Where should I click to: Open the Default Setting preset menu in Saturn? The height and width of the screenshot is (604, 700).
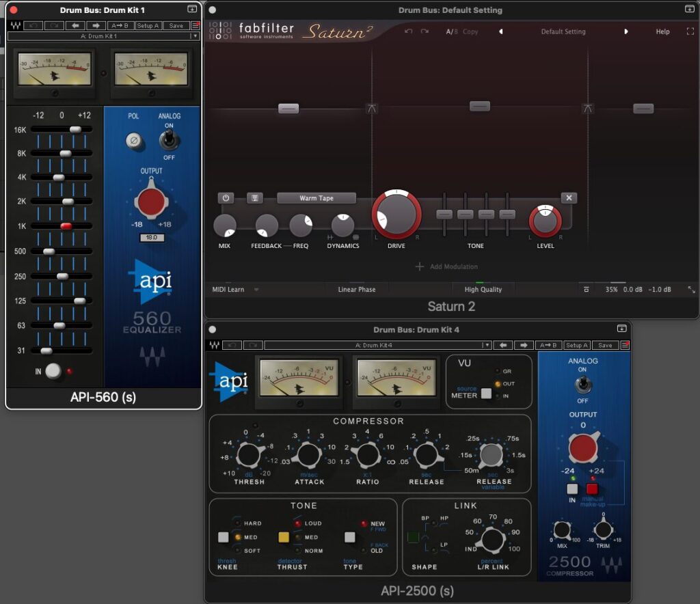(563, 31)
